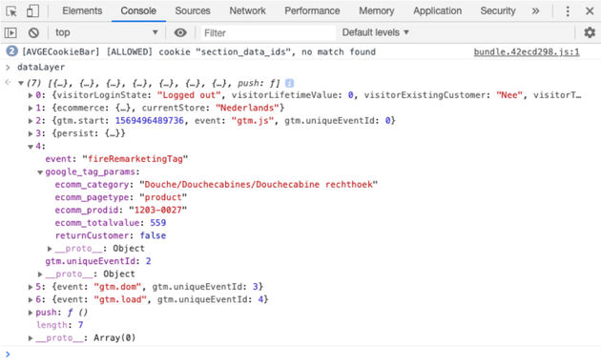The image size is (601, 364).
Task: Open the DevTools three-dot menu
Action: click(568, 11)
